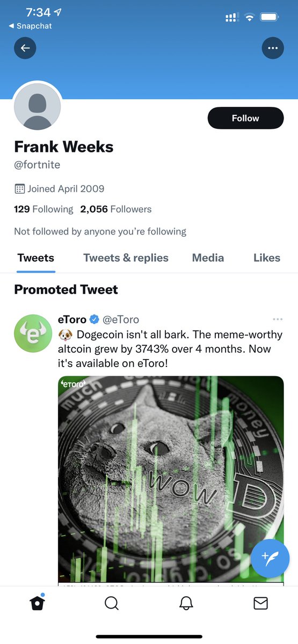The width and height of the screenshot is (298, 644).
Task: View the 2,056 Followers list
Action: tap(116, 209)
